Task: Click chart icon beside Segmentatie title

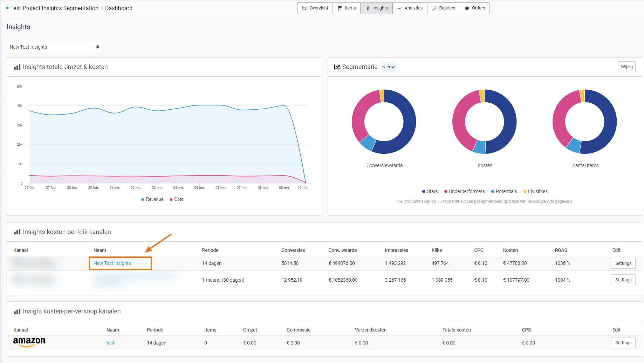Action: click(x=337, y=67)
